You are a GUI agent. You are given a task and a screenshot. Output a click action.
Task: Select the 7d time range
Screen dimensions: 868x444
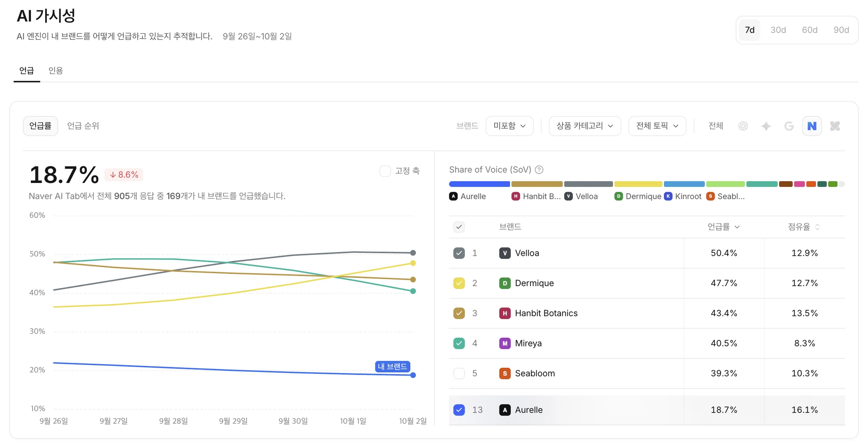click(750, 30)
